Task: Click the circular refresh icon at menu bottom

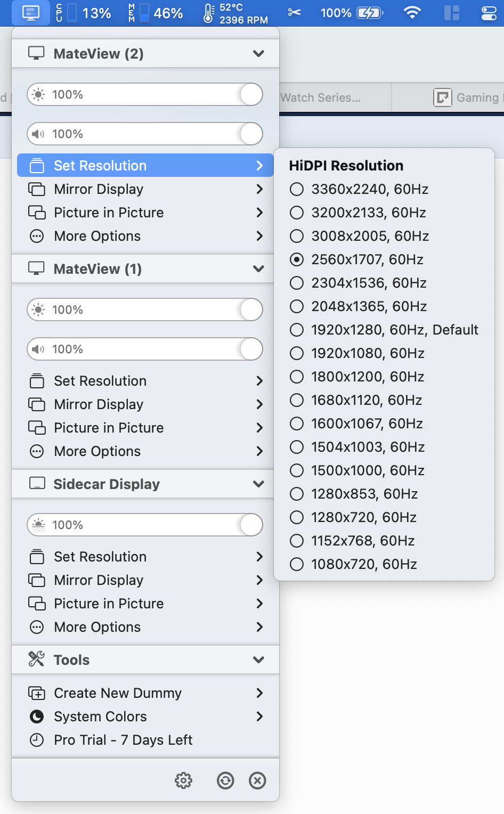Action: (x=225, y=780)
